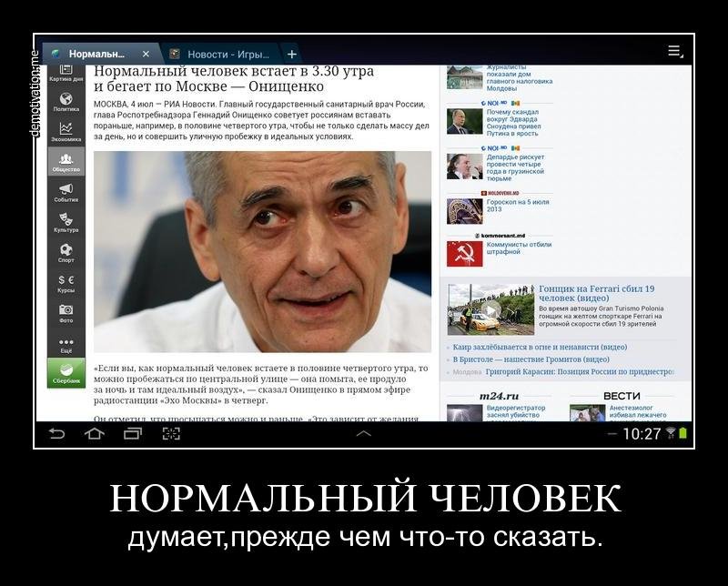Tap the Android home button

point(94,434)
